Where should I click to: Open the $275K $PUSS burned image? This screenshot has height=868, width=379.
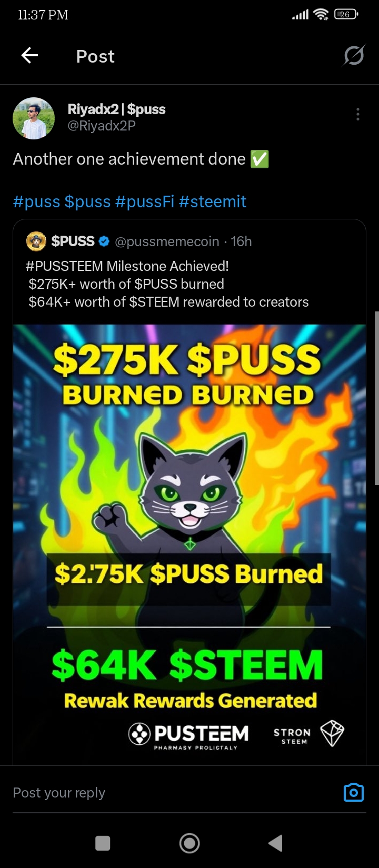click(x=189, y=544)
